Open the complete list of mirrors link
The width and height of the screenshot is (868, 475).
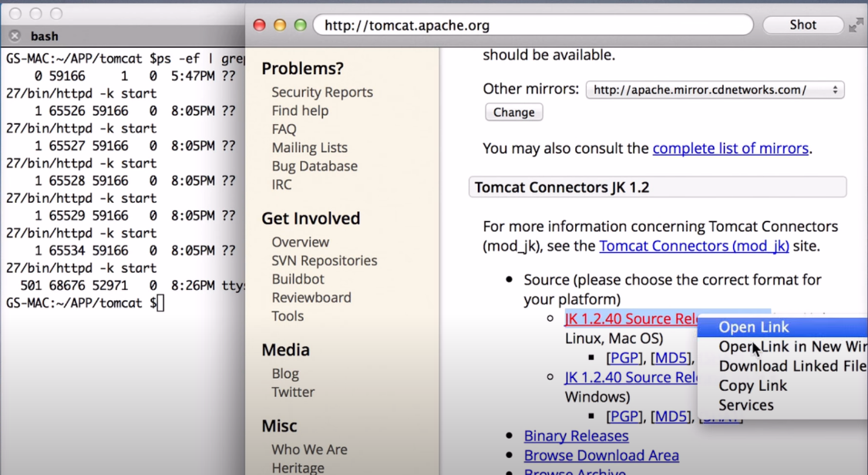coord(730,148)
